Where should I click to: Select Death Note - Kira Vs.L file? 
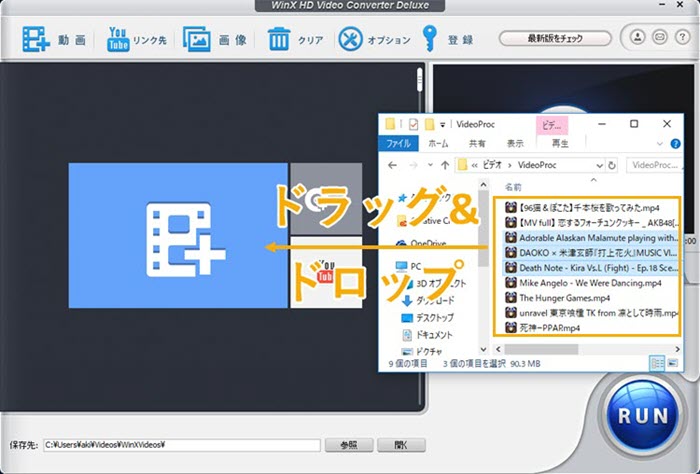[591, 268]
